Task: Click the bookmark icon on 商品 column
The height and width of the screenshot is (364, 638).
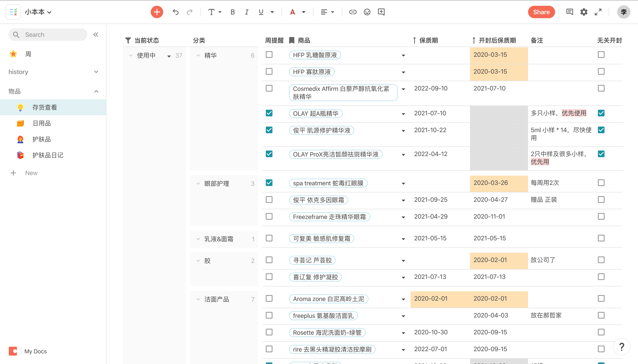Action: pyautogui.click(x=292, y=40)
